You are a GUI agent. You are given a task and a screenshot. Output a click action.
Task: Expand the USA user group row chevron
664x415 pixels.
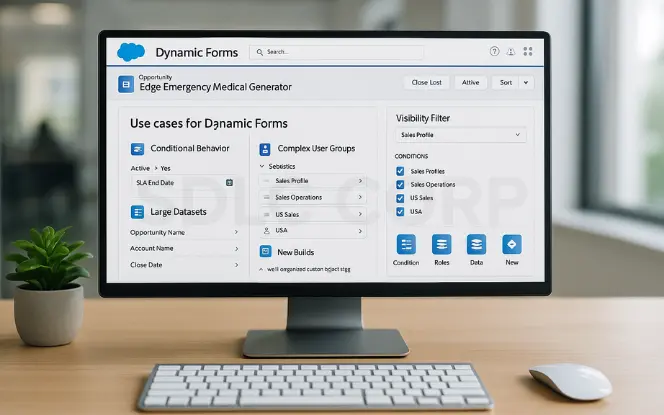(x=360, y=231)
